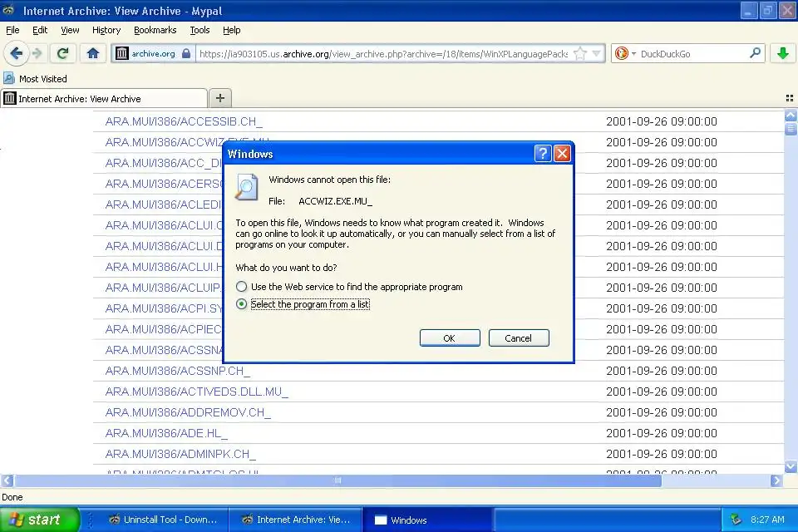Screen dimensions: 798x532
Task: Click the vertical scrollbar down arrow
Action: 791,466
